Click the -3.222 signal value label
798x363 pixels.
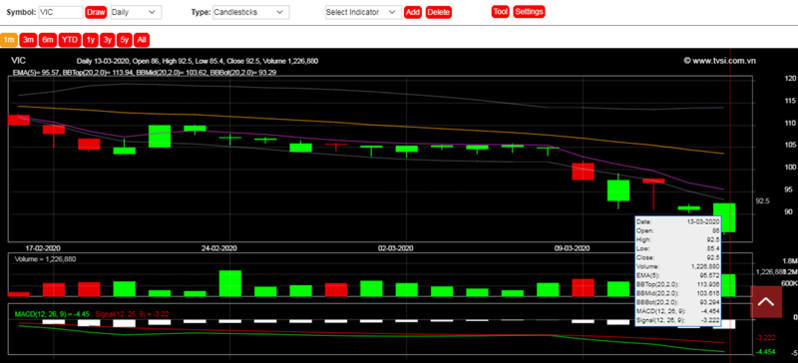[765, 338]
